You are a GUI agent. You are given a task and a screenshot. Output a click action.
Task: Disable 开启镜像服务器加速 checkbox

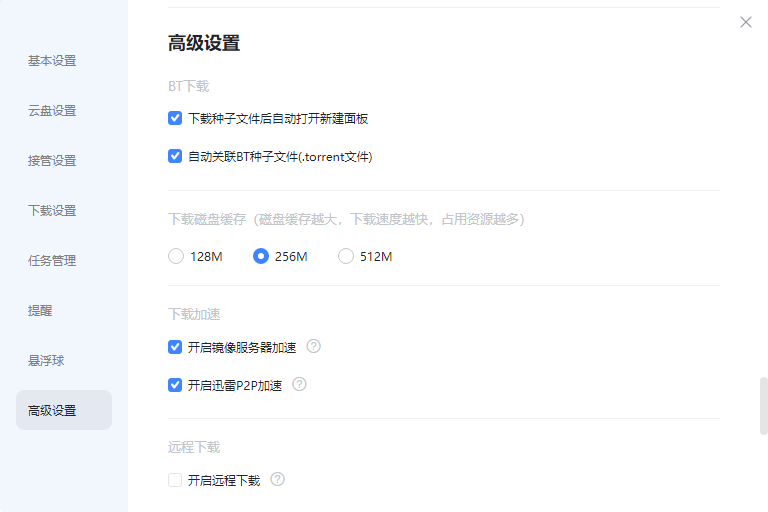pyautogui.click(x=175, y=347)
